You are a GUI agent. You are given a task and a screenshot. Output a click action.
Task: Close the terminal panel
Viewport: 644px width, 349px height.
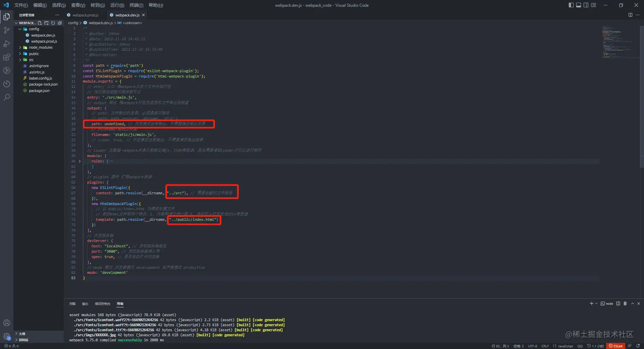click(638, 303)
